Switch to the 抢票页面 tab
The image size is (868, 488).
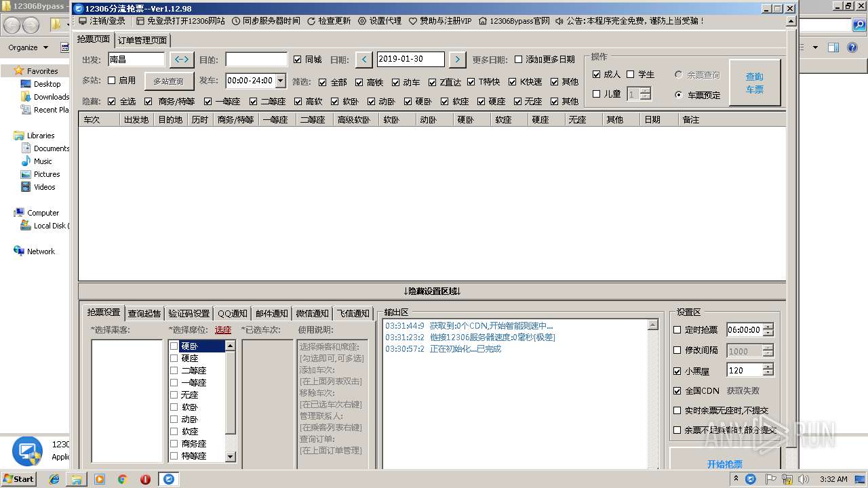tap(94, 39)
